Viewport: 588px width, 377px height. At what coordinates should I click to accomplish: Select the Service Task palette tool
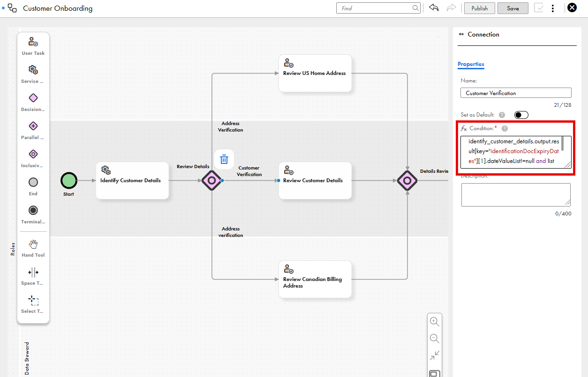click(33, 74)
